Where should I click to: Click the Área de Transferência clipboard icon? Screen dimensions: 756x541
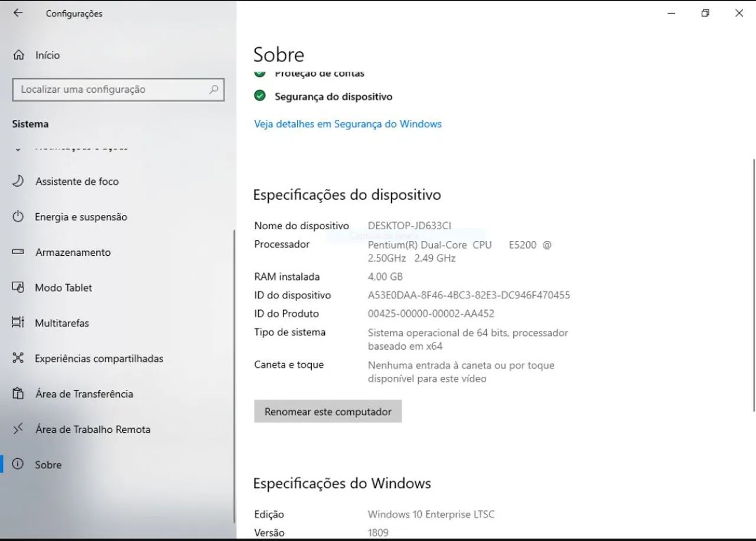click(x=18, y=394)
